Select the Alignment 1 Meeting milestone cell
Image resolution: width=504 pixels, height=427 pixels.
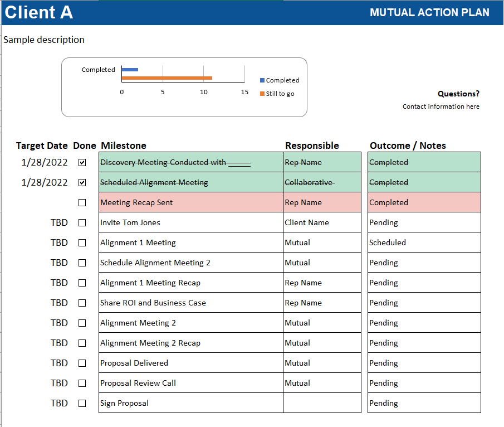coord(191,242)
